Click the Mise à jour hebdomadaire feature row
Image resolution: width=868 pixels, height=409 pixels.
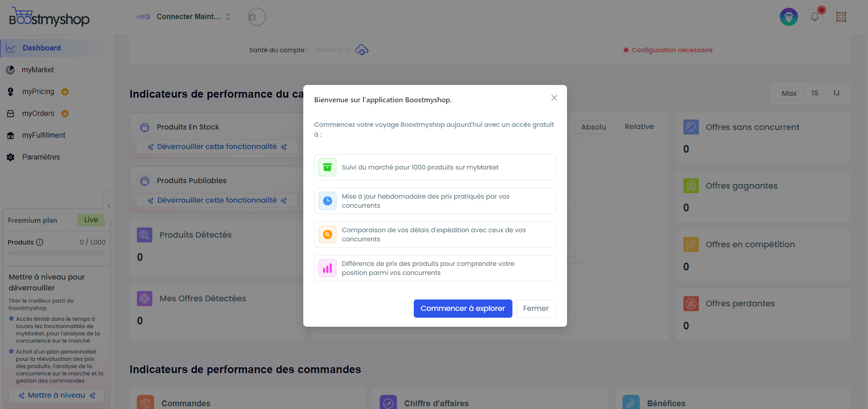pos(435,201)
